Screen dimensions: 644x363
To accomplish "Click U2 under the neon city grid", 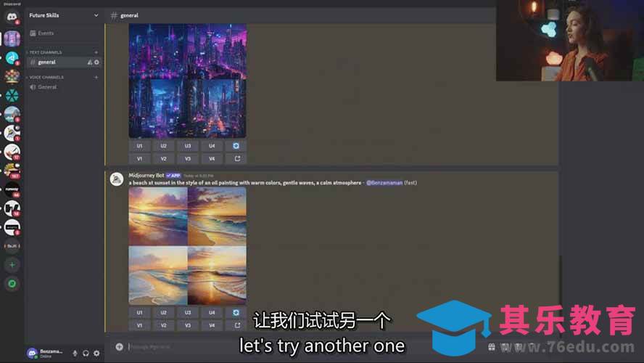I will click(x=163, y=146).
